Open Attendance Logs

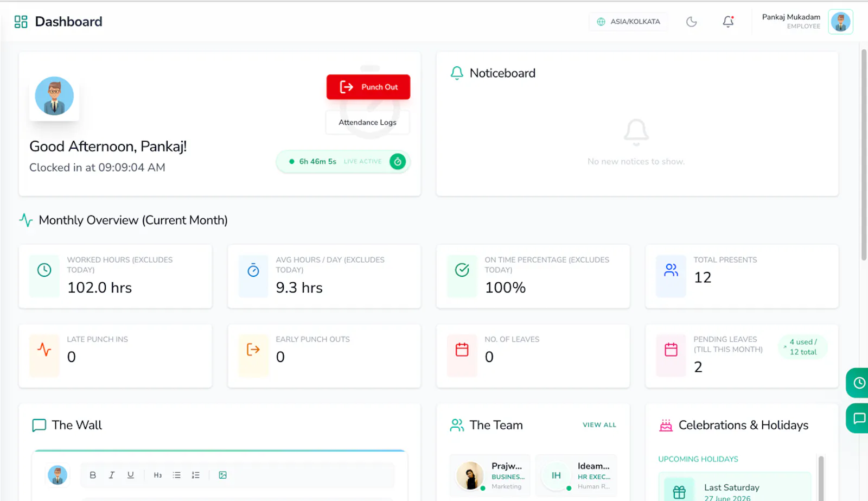[x=367, y=122]
